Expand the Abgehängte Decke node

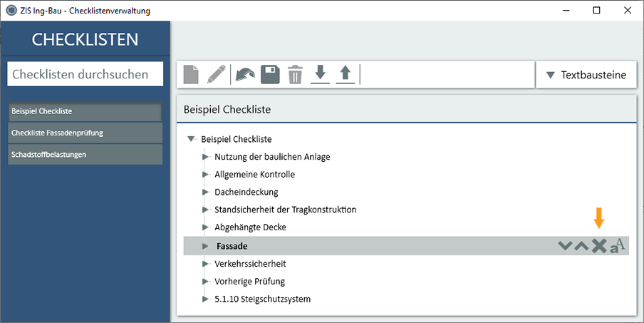coord(204,227)
